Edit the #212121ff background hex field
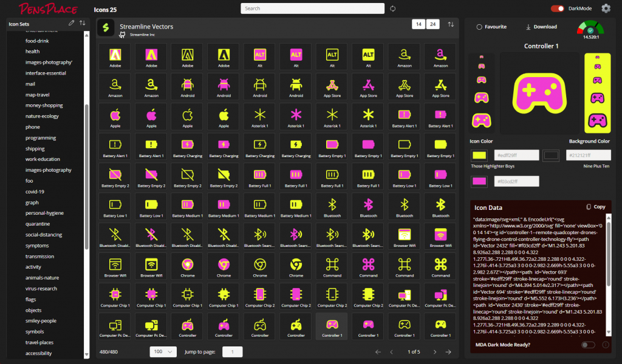The image size is (622, 364). pos(588,155)
